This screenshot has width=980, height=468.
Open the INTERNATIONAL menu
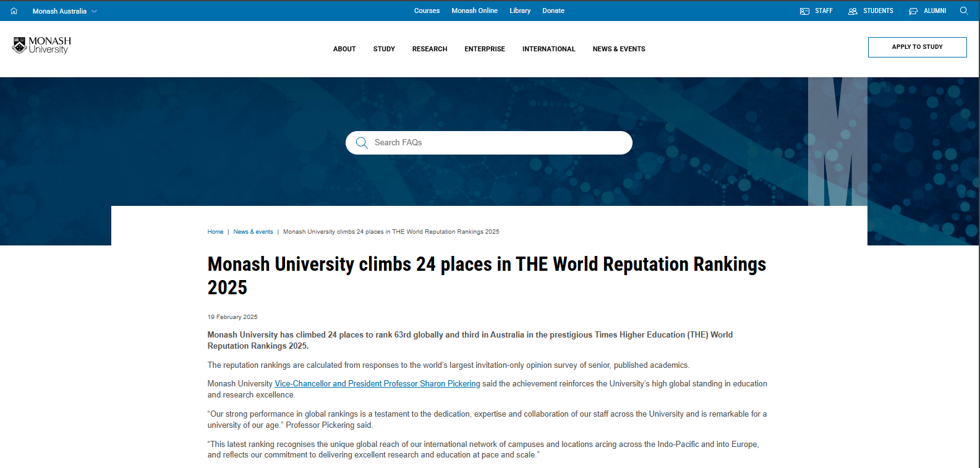coord(548,49)
